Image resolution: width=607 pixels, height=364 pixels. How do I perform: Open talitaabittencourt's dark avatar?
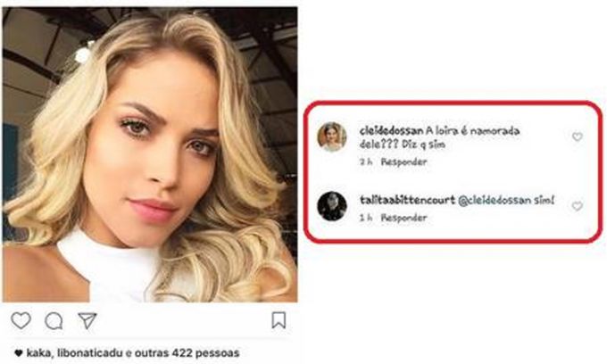pos(332,206)
